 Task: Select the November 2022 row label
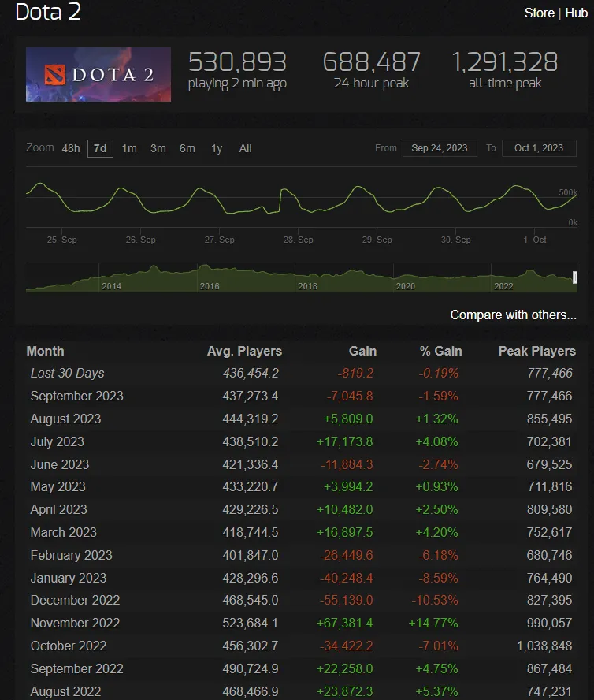pyautogui.click(x=75, y=623)
